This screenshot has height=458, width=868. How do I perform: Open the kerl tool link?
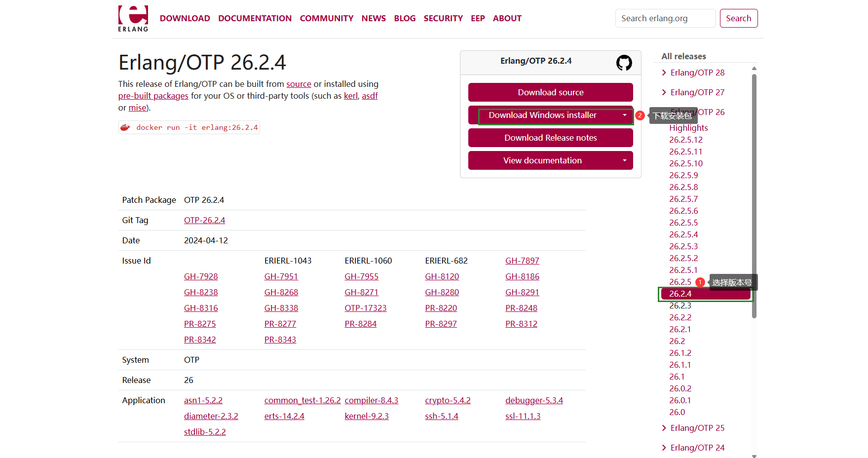(x=351, y=96)
